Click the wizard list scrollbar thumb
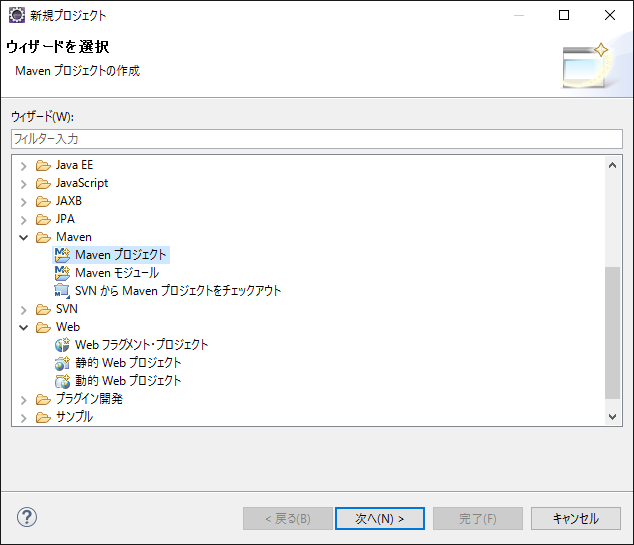Viewport: 634px width, 545px height. [612, 333]
